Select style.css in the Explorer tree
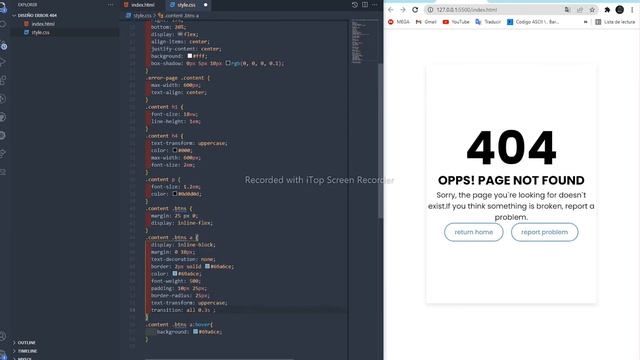Screen dimensions: 640x360 coord(40,33)
